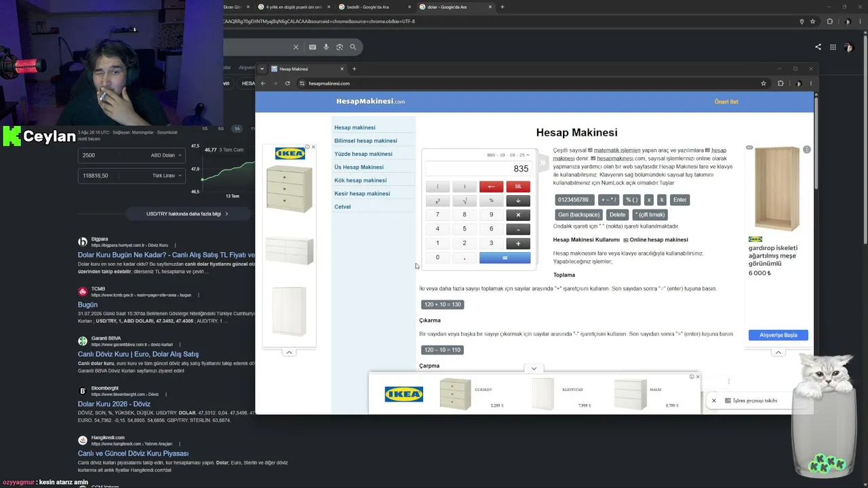The image size is (868, 488).
Task: Expand USD/TRY hakkında daha fazla bilgi
Action: (x=187, y=213)
